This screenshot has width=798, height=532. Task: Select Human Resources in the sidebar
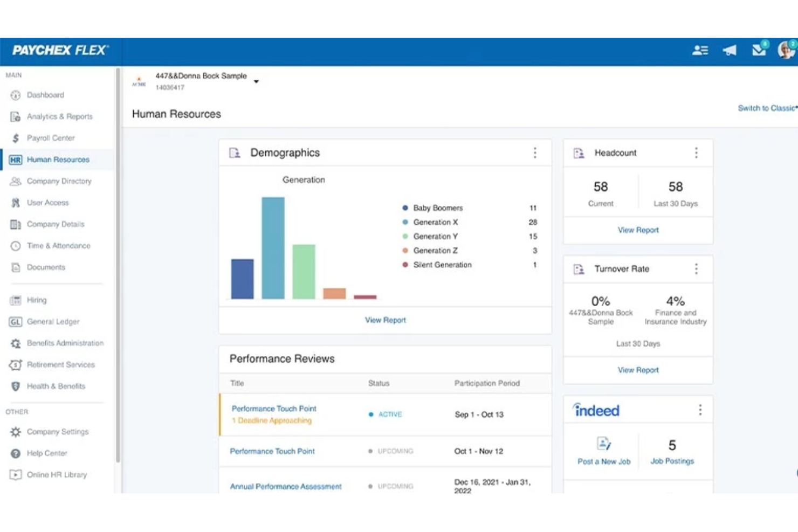pyautogui.click(x=58, y=160)
